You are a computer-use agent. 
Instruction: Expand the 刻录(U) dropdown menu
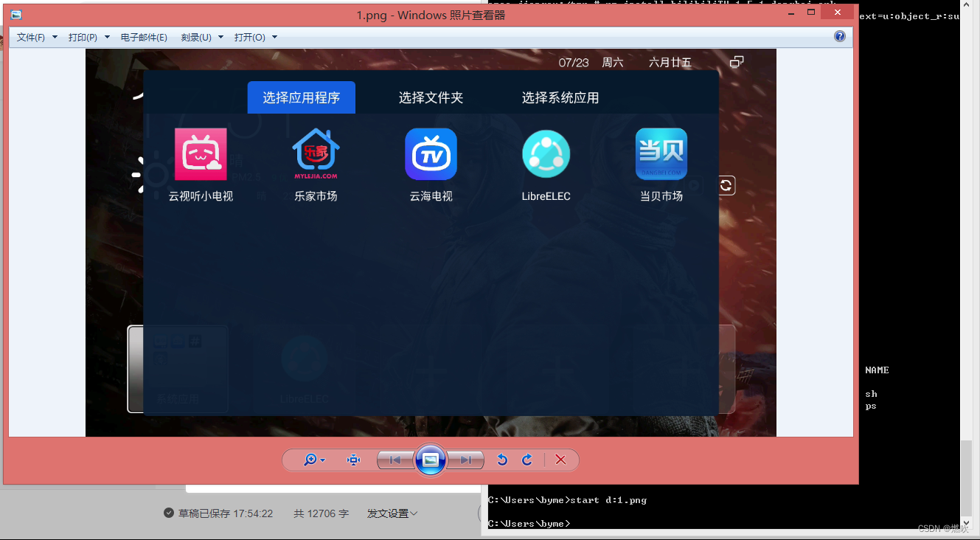[x=201, y=37]
